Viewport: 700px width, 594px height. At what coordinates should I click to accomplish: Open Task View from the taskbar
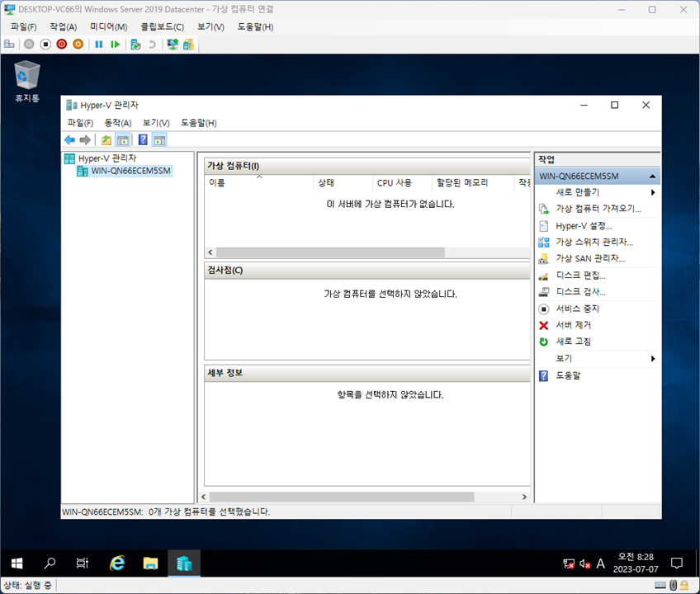tap(83, 563)
